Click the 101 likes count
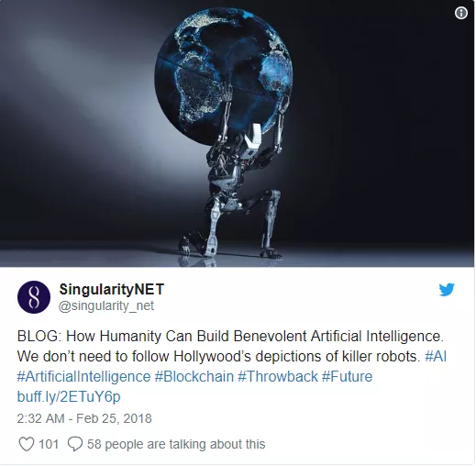 [x=49, y=444]
